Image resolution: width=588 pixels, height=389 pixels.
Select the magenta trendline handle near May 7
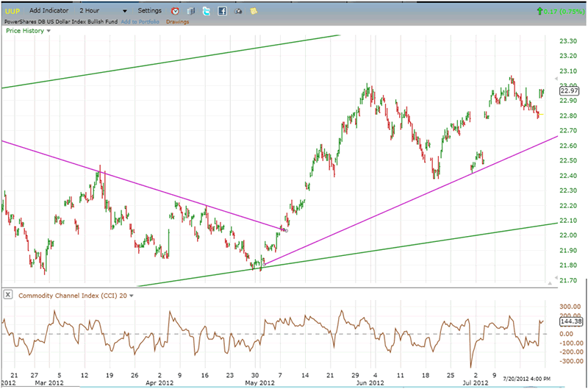pos(284,230)
